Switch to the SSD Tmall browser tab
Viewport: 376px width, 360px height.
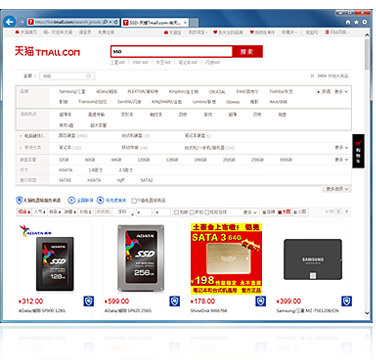coord(155,23)
